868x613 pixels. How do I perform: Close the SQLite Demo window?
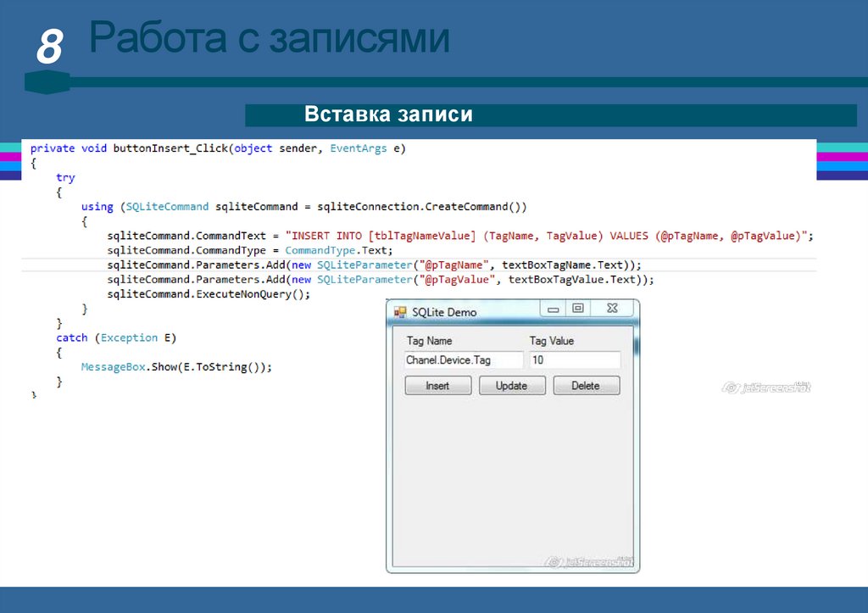point(612,309)
